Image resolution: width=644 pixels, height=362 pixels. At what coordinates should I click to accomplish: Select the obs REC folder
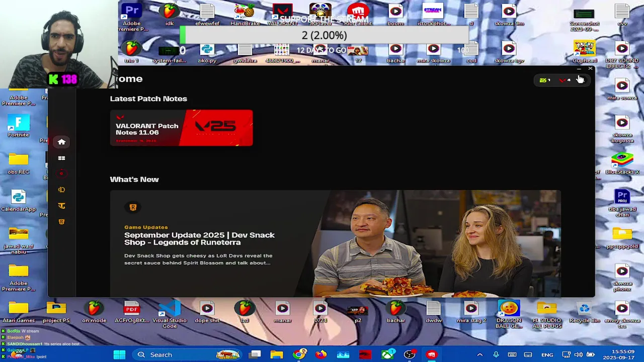coord(19,163)
